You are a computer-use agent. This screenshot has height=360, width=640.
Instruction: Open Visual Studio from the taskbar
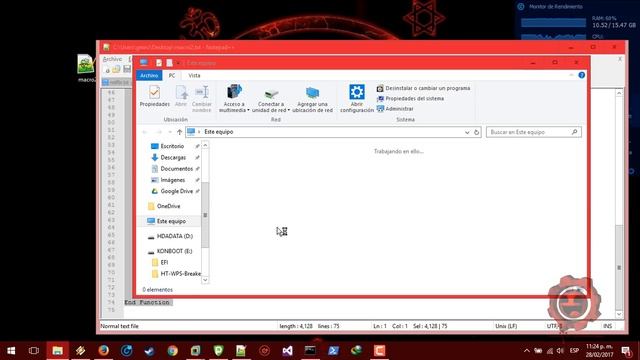point(287,351)
